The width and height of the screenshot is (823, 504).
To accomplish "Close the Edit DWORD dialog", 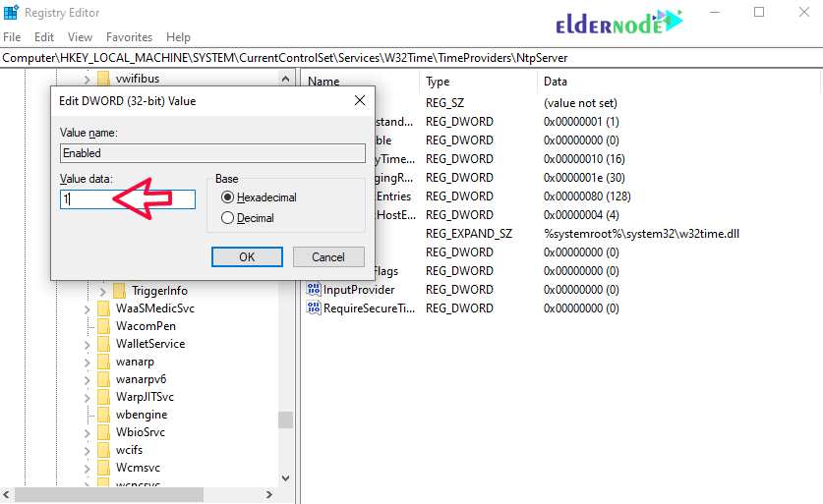I will [x=357, y=100].
